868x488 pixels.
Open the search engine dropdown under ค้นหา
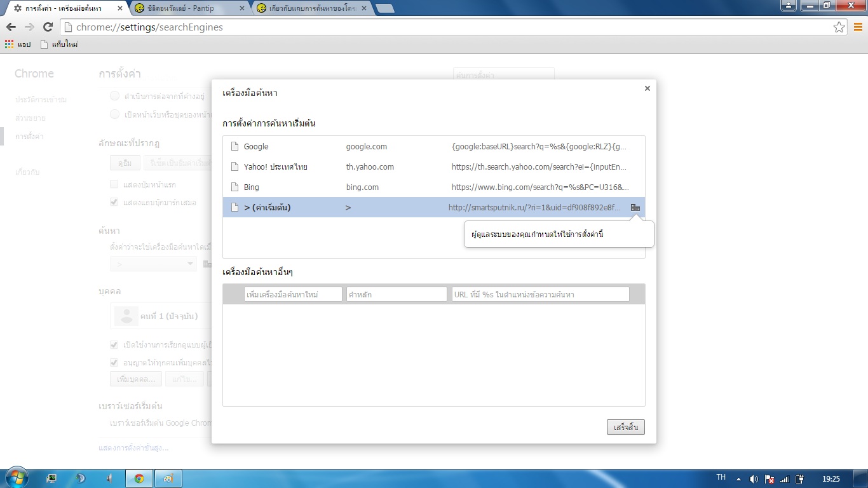coord(153,264)
